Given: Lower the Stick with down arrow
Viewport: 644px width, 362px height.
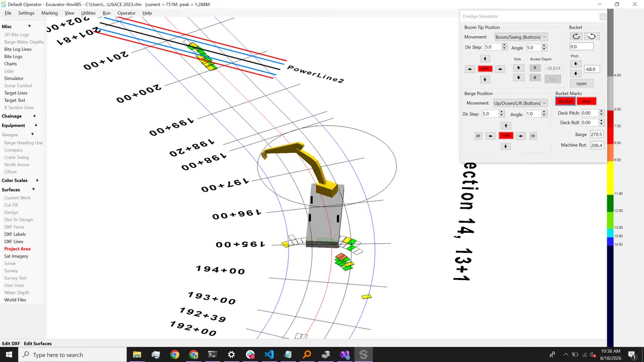Looking at the screenshot, I should (519, 78).
